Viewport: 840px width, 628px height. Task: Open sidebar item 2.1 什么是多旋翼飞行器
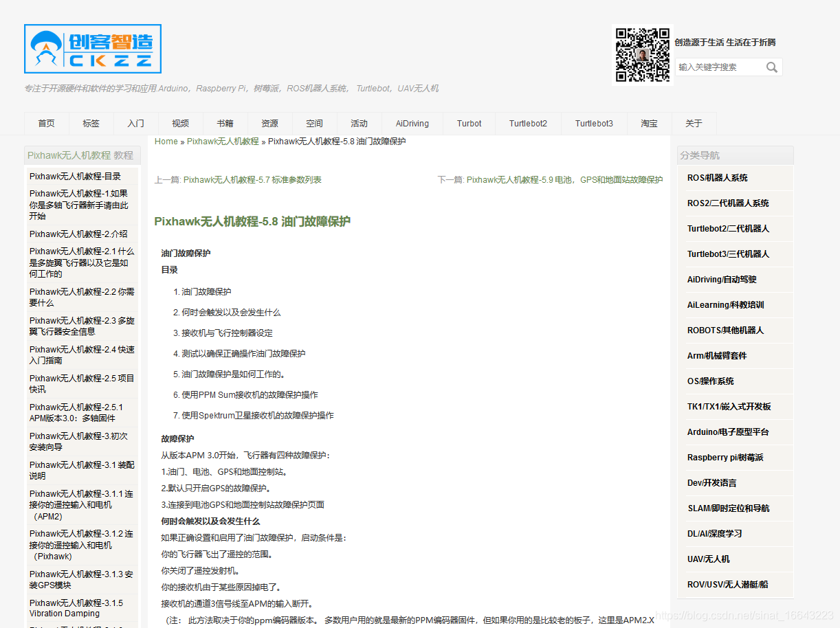pyautogui.click(x=82, y=262)
